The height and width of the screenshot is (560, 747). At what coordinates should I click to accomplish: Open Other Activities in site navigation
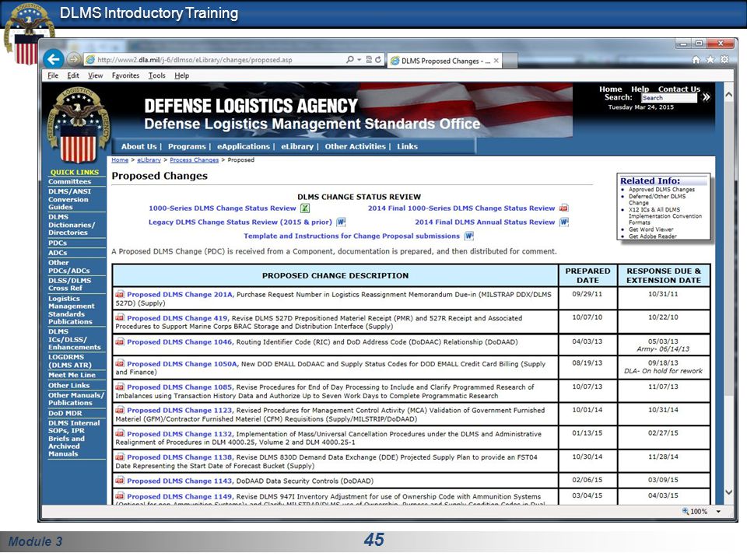click(x=356, y=147)
